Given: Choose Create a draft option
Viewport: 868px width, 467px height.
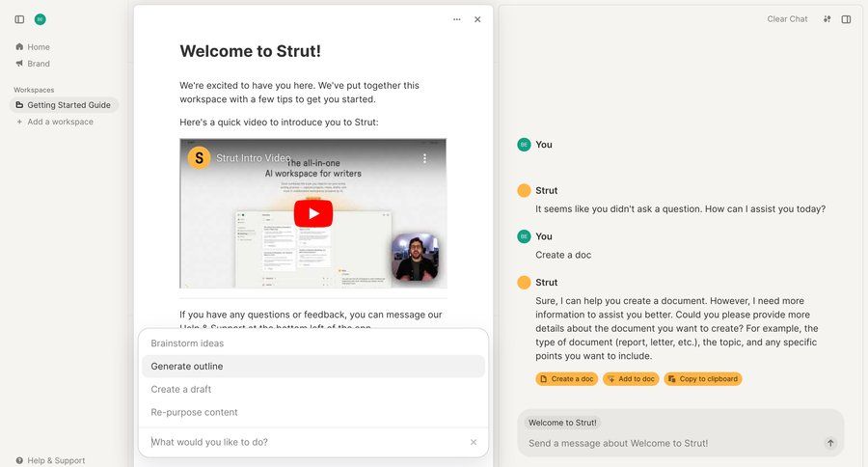Looking at the screenshot, I should [313, 390].
